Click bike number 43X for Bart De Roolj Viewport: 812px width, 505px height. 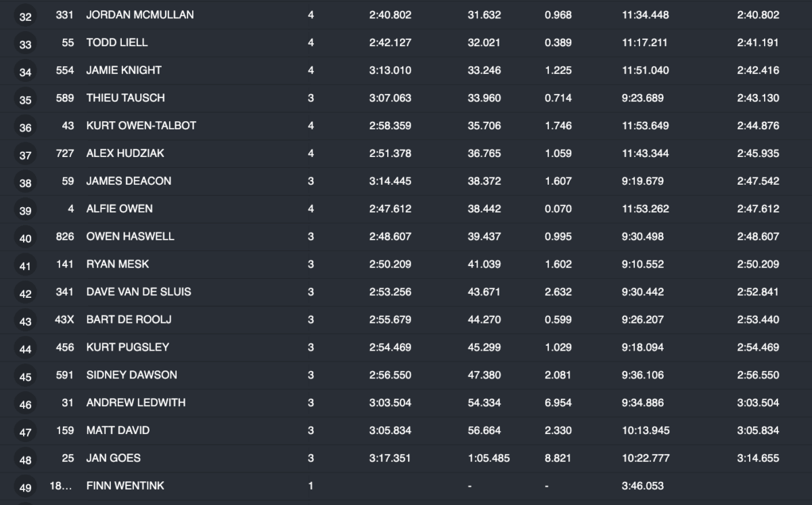click(64, 320)
